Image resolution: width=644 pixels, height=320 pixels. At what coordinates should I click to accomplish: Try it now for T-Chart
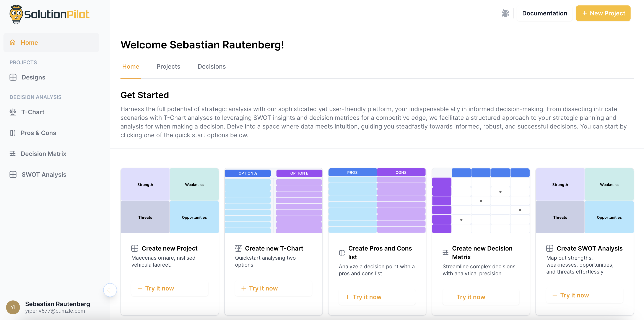(x=260, y=289)
